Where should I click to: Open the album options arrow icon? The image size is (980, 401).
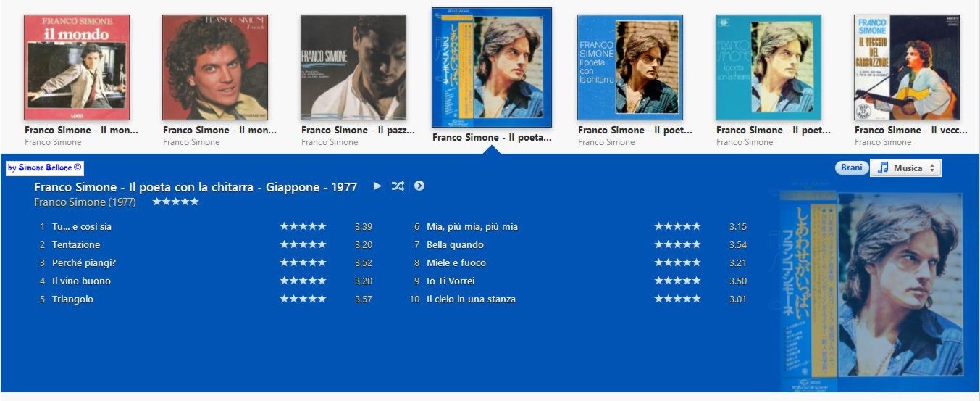pos(419,186)
